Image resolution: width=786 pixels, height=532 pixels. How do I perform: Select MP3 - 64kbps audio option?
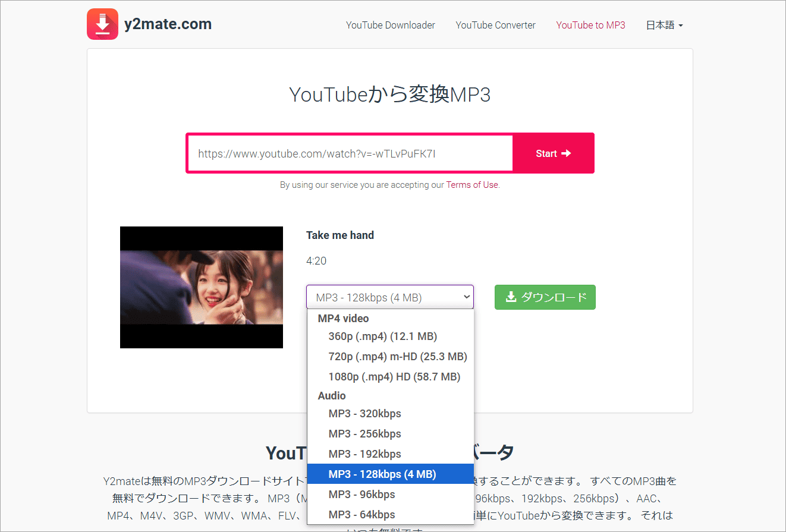tap(391, 515)
